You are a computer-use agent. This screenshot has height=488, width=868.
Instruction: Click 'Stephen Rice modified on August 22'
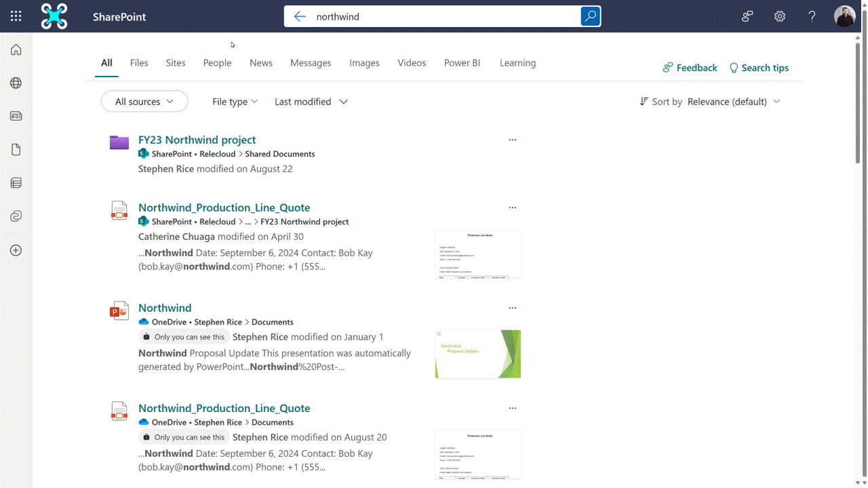tap(216, 169)
